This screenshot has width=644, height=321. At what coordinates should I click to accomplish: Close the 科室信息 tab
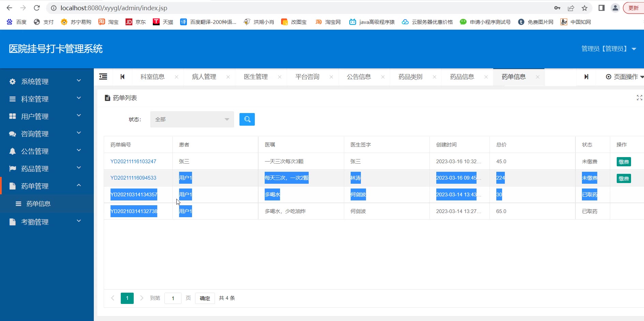click(176, 77)
